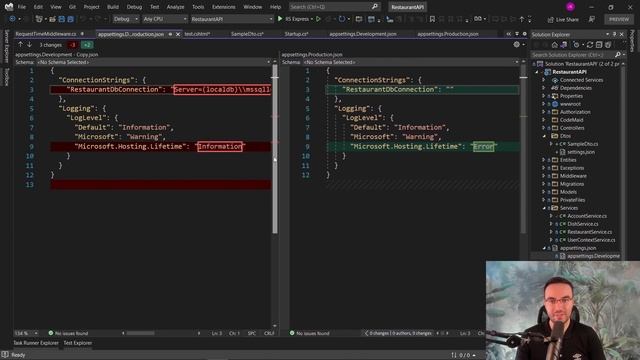Click the hot reload circular arrow icon
Viewport: 640px width, 360px height.
342,19
